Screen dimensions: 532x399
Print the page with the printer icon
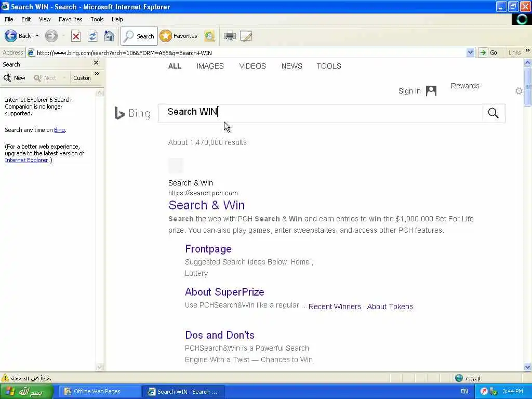230,36
